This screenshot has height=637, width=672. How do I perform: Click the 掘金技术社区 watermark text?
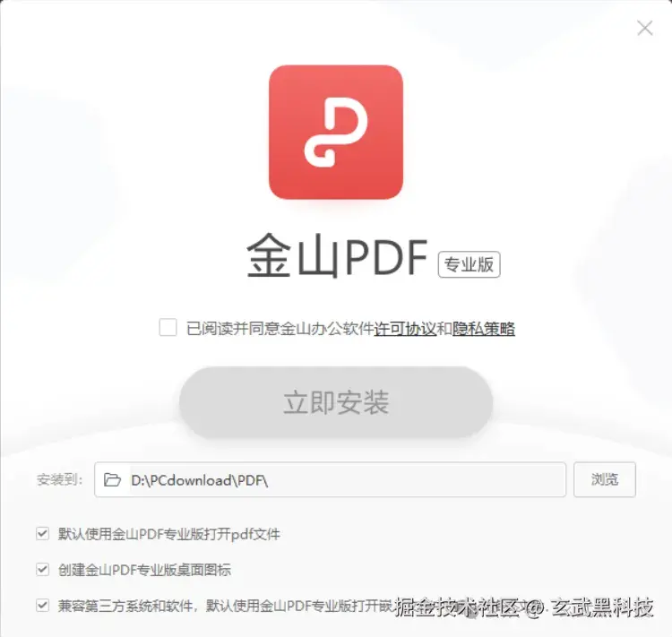457,607
